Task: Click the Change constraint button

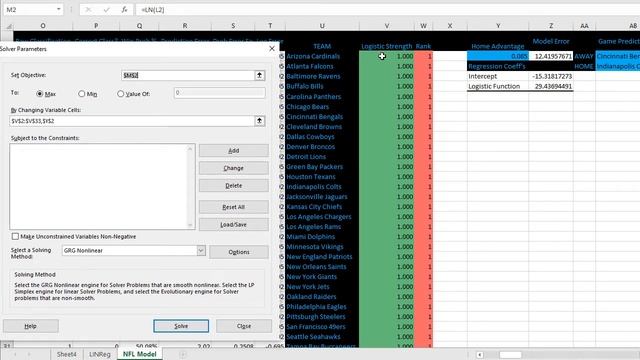Action: point(233,168)
